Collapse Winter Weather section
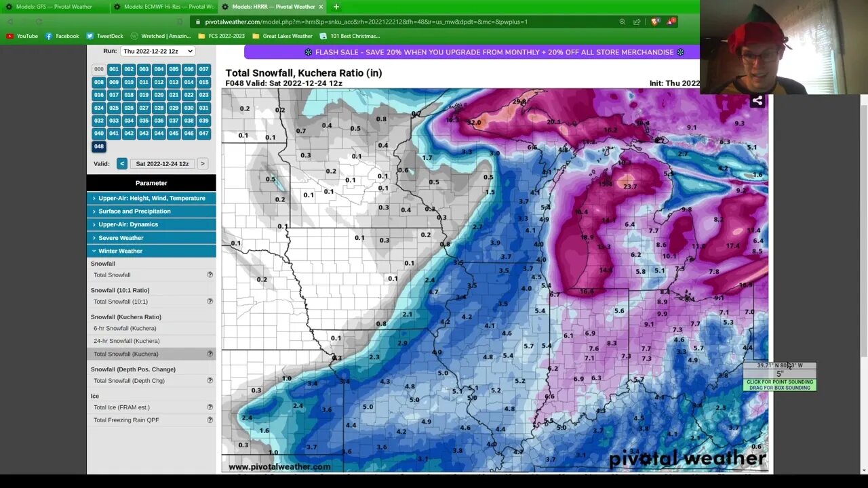Viewport: 868px width, 488px height. coord(151,251)
